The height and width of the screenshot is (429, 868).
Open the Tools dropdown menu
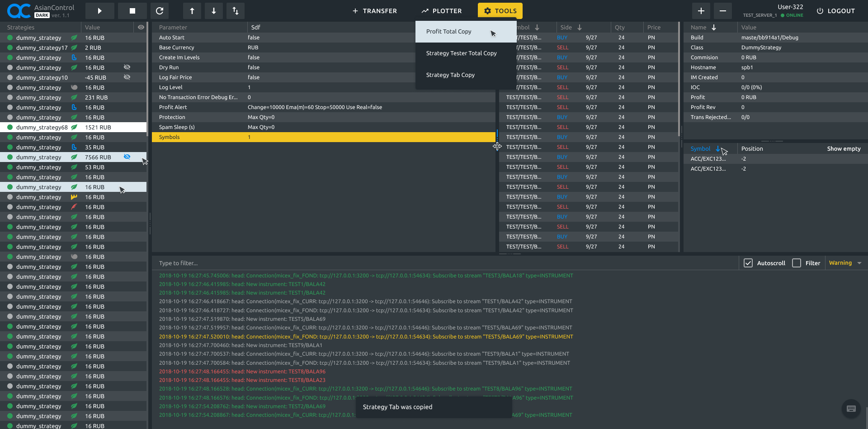point(500,11)
